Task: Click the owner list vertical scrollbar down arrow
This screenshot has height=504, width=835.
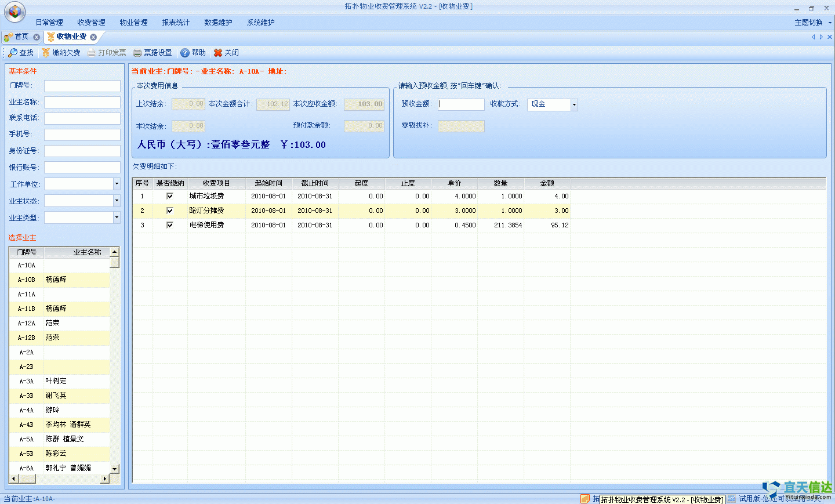Action: pos(114,469)
